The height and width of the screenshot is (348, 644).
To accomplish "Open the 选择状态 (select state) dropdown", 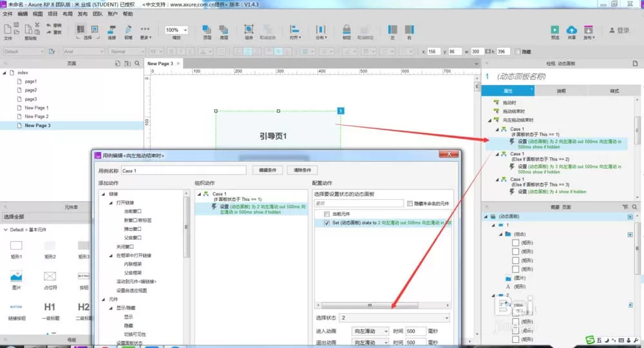I will [394, 318].
